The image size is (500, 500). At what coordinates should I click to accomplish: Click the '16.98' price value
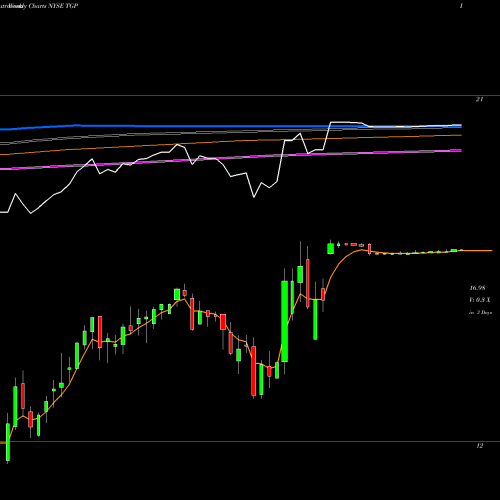(477, 288)
